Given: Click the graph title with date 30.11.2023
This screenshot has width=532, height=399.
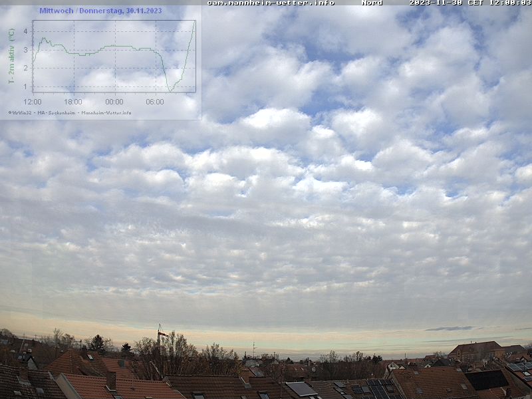Looking at the screenshot, I should point(100,11).
